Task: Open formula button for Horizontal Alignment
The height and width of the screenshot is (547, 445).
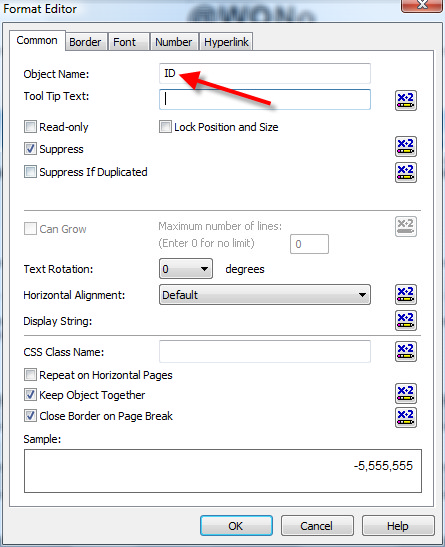Action: [x=406, y=294]
